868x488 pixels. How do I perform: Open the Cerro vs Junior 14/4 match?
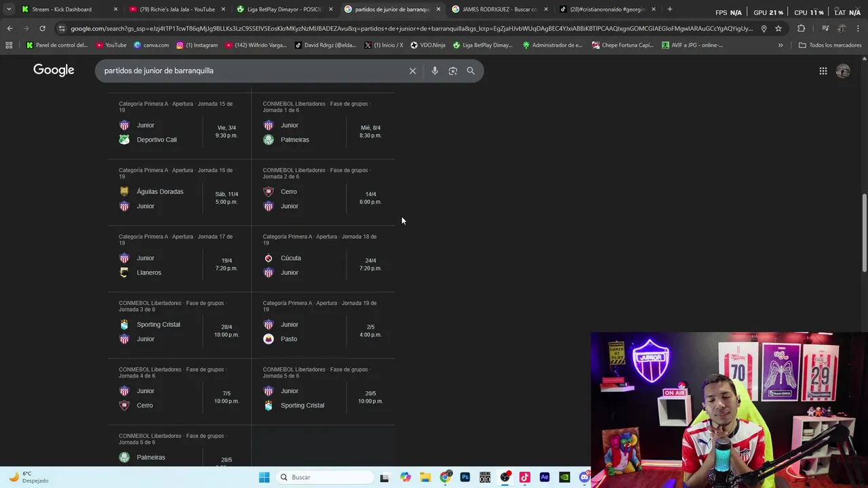323,192
